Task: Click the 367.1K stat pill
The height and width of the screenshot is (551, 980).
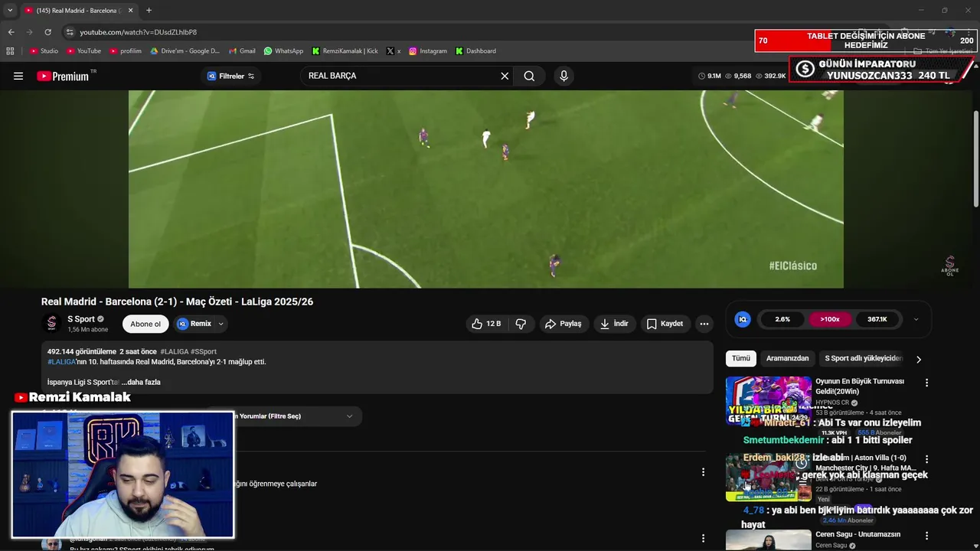Action: click(877, 319)
